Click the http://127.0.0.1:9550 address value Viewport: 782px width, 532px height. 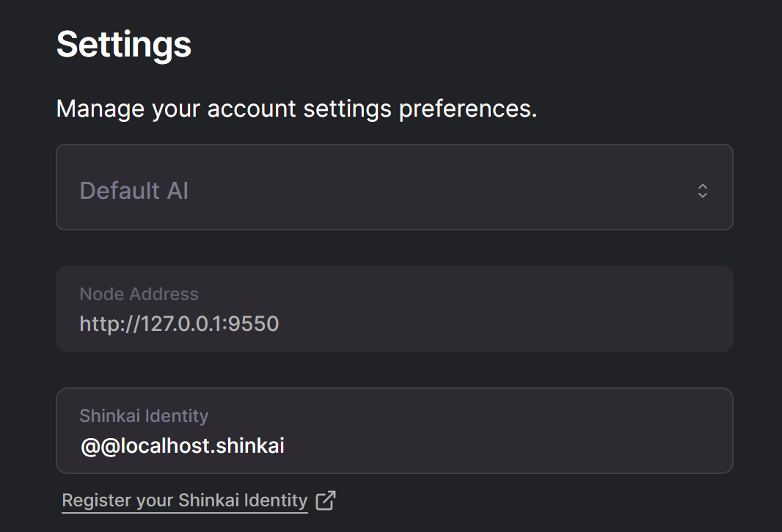click(x=179, y=324)
